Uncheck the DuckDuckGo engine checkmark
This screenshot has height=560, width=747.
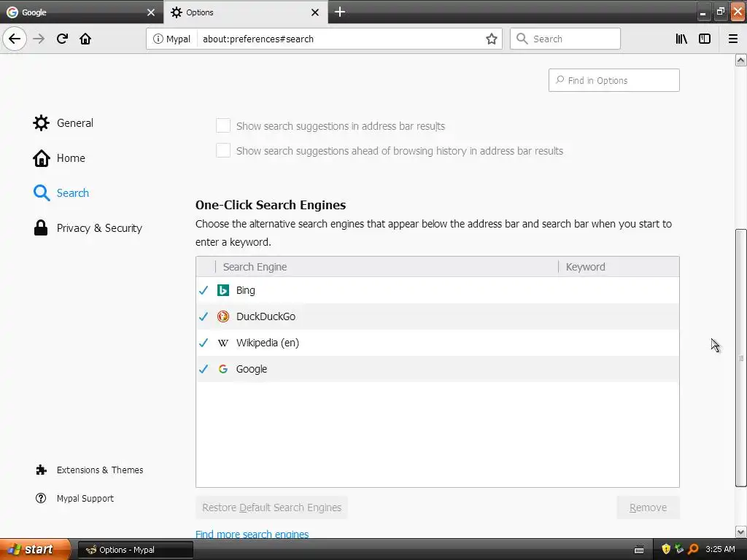[204, 316]
